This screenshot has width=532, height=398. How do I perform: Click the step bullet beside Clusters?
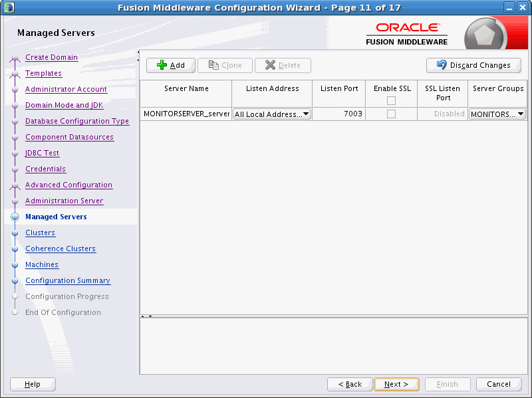[x=15, y=233]
